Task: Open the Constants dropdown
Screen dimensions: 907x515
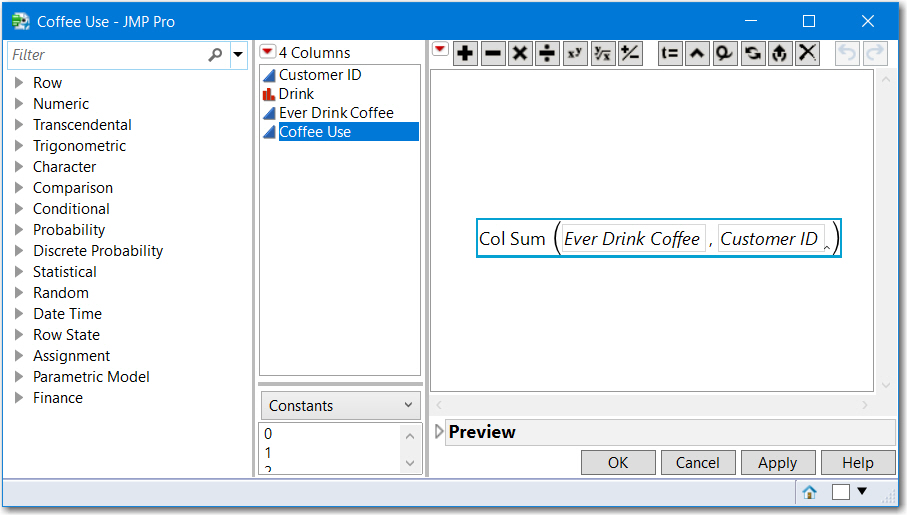Action: click(340, 406)
